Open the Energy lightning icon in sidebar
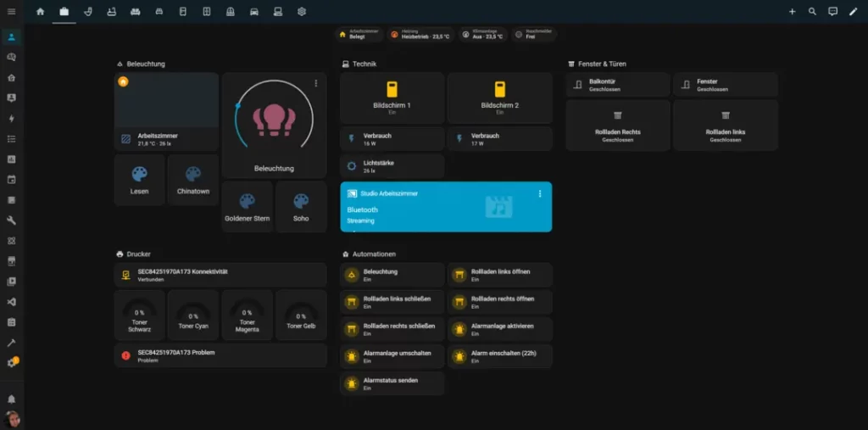 click(12, 119)
